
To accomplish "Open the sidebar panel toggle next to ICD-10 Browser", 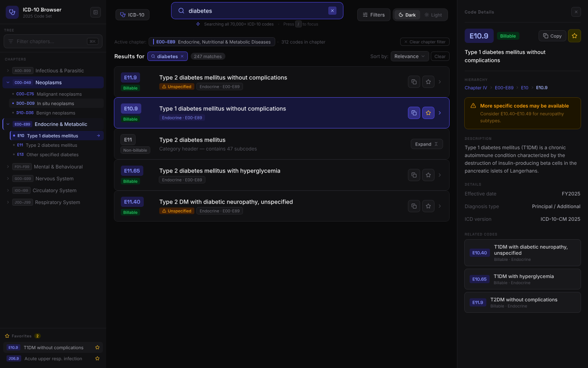I will click(96, 12).
